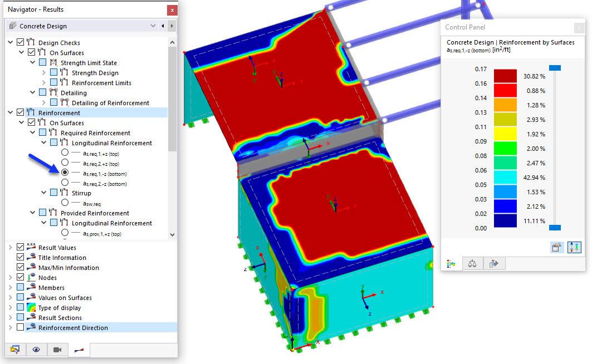Close the Navigator - Results panel
Screen dimensions: 592x364
[172, 10]
